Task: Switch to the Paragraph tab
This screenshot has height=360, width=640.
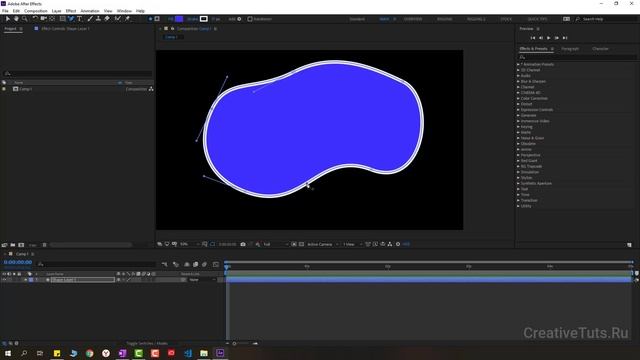Action: click(570, 49)
